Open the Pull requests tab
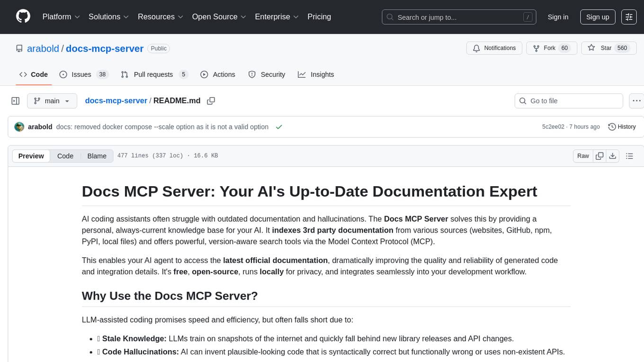The width and height of the screenshot is (644, 362). point(154,74)
